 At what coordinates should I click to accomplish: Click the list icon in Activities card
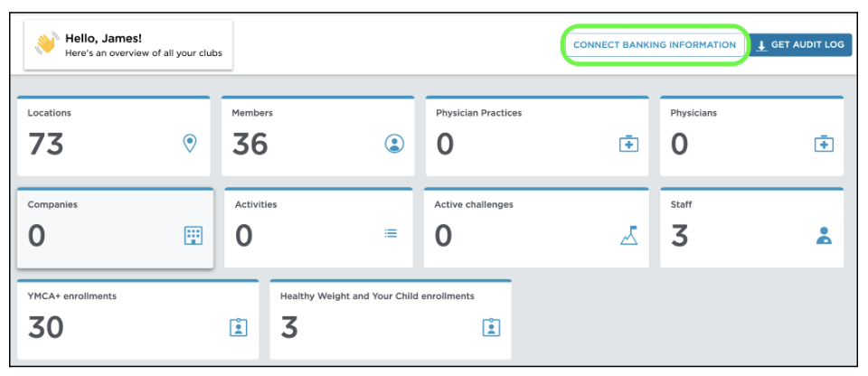pyautogui.click(x=391, y=234)
